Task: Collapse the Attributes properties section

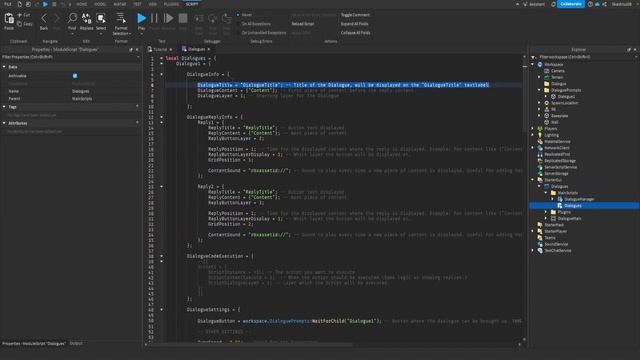Action: 4,123
